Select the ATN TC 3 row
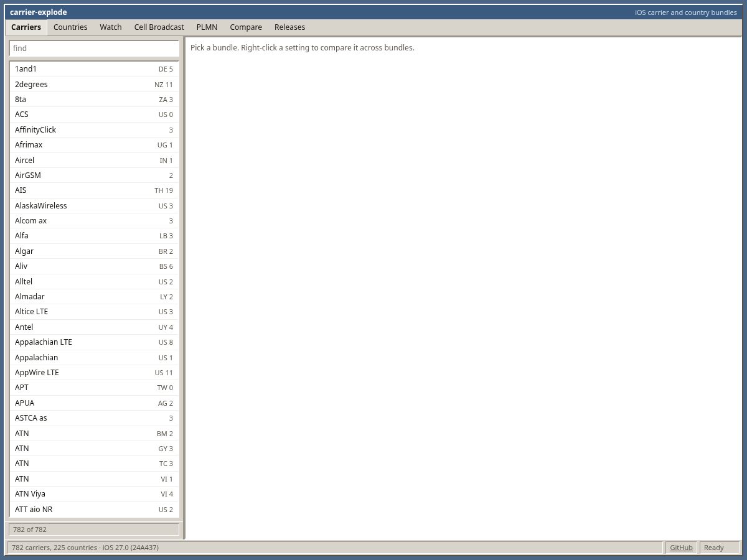Viewport: 747px width, 560px height. click(x=94, y=464)
